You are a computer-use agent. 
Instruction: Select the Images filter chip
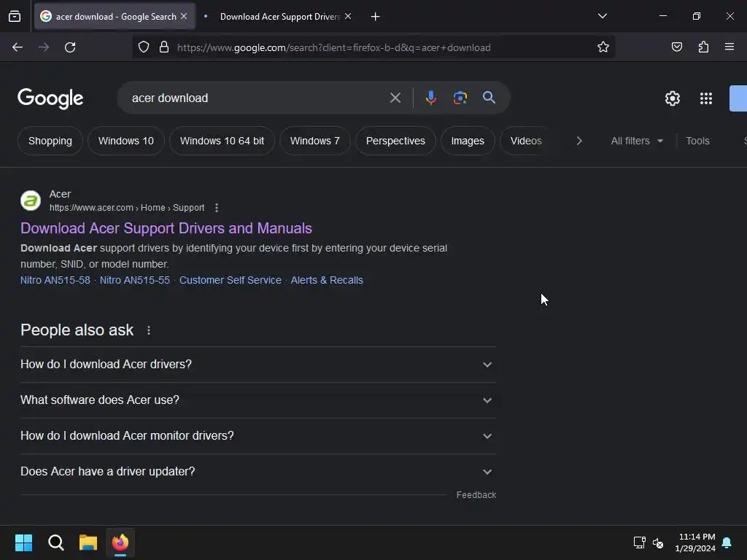468,141
